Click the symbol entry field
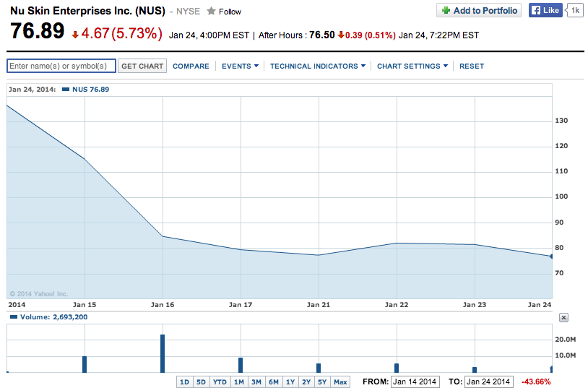 click(x=61, y=66)
